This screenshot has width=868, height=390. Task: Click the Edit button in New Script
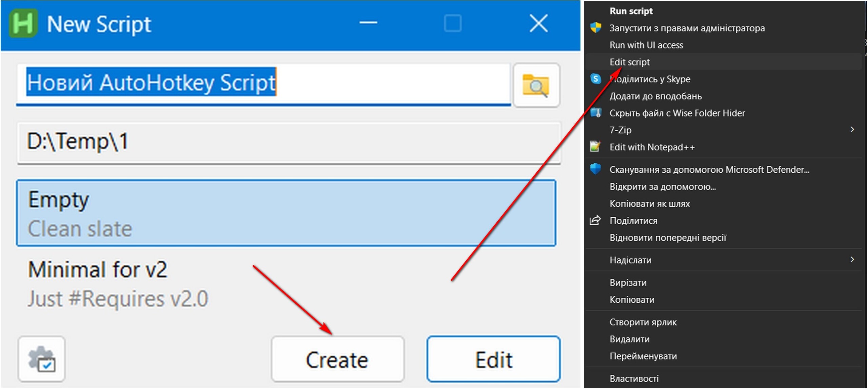point(493,359)
